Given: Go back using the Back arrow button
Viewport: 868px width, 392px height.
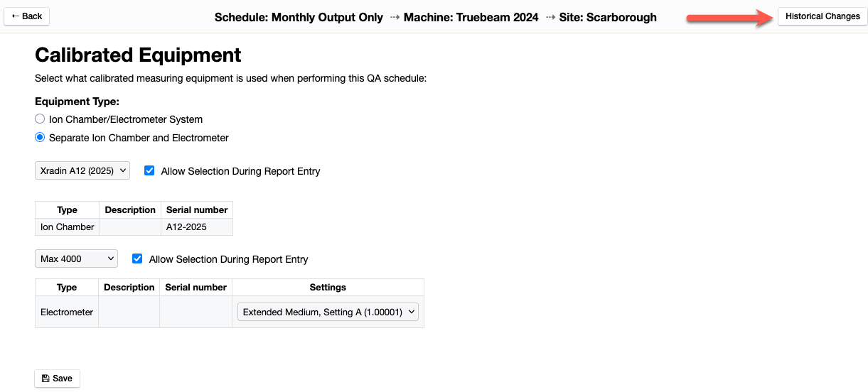Looking at the screenshot, I should 27,16.
